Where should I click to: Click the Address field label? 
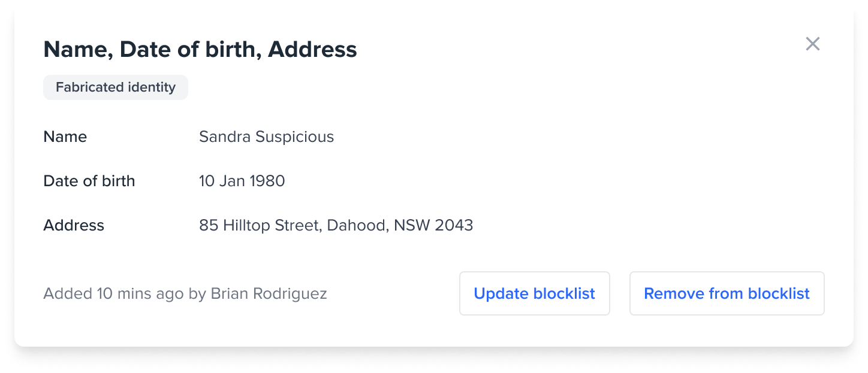tap(74, 225)
